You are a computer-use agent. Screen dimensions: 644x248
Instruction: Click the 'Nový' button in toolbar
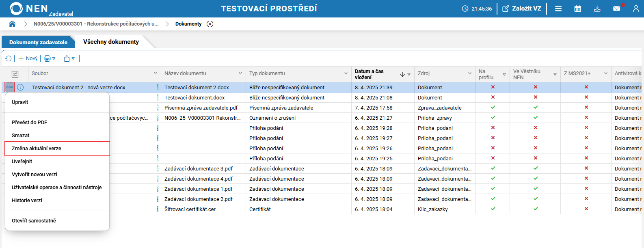click(x=28, y=58)
